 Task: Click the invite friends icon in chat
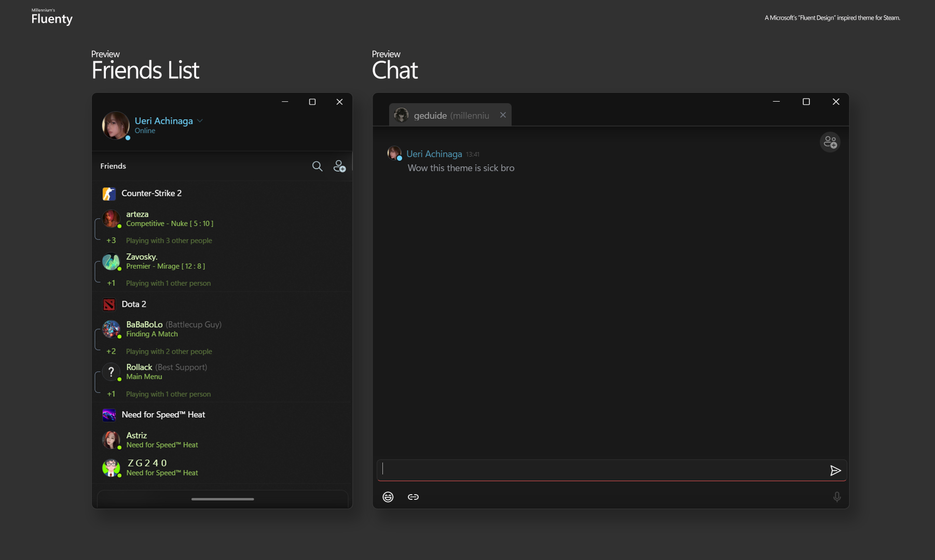[x=830, y=142]
